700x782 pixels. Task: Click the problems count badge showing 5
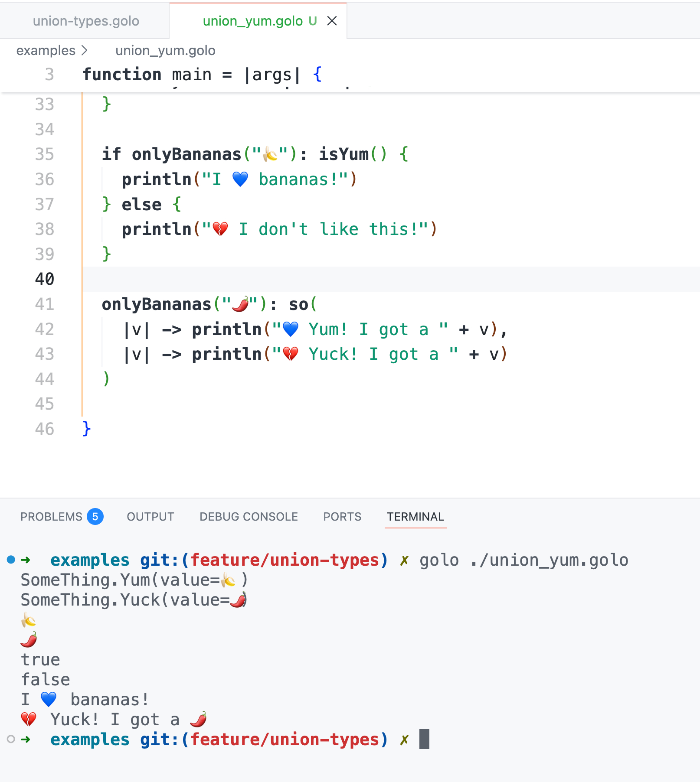(x=95, y=517)
